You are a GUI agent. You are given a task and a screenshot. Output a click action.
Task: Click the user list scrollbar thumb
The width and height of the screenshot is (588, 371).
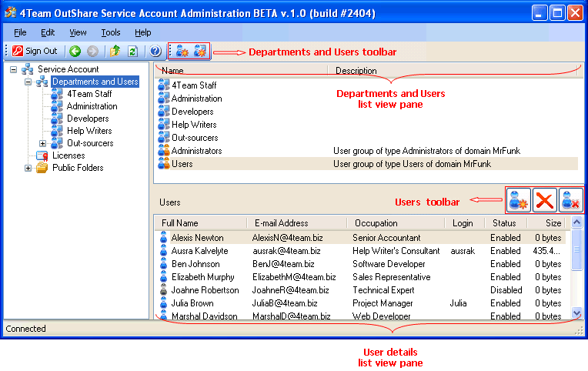click(x=576, y=249)
